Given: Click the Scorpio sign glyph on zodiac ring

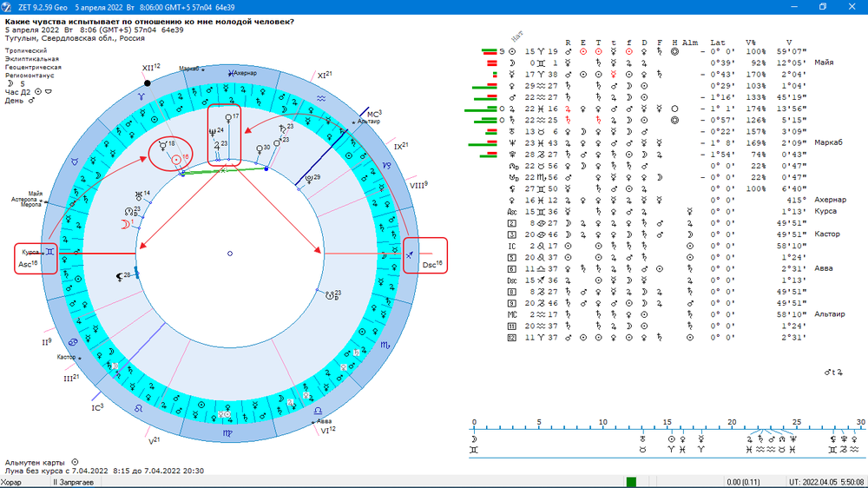Looking at the screenshot, I should (385, 345).
